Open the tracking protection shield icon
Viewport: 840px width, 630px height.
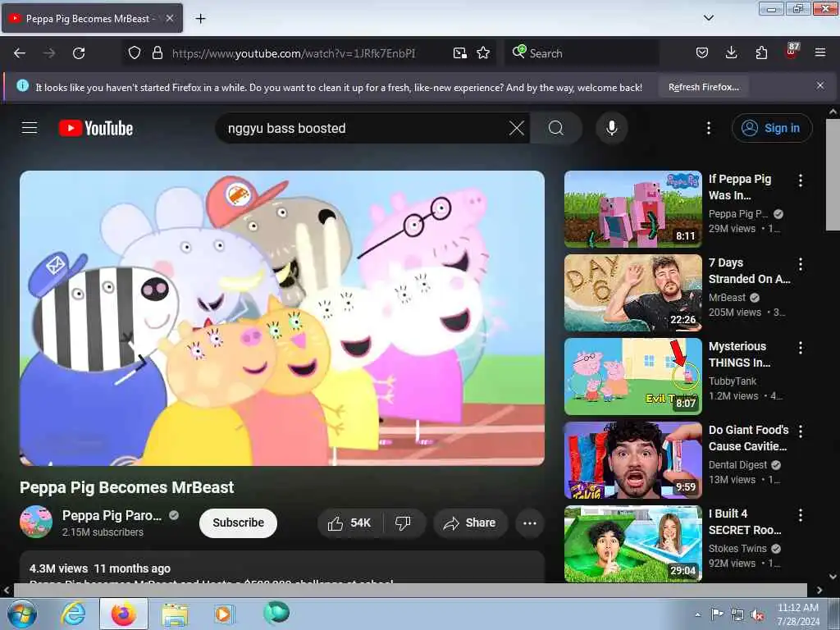pos(135,53)
